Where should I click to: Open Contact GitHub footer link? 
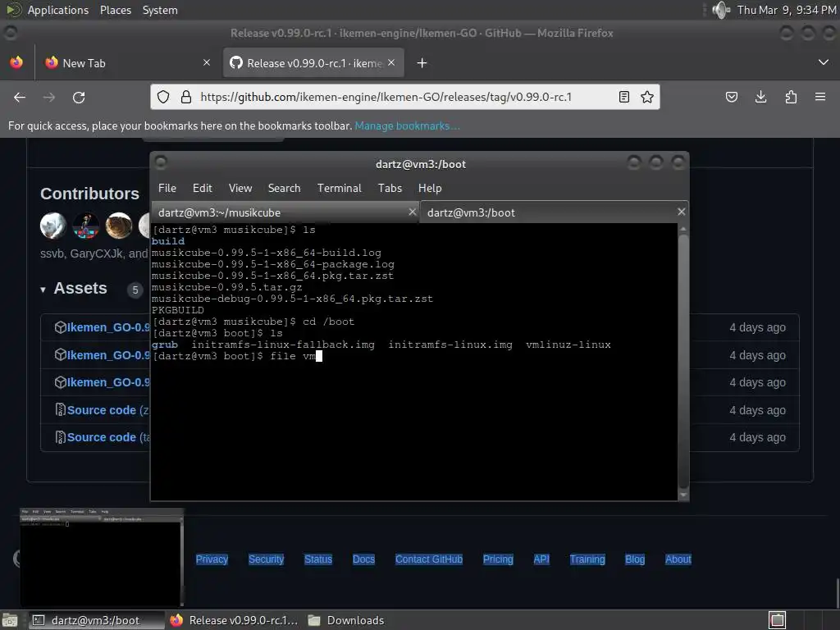(x=428, y=559)
